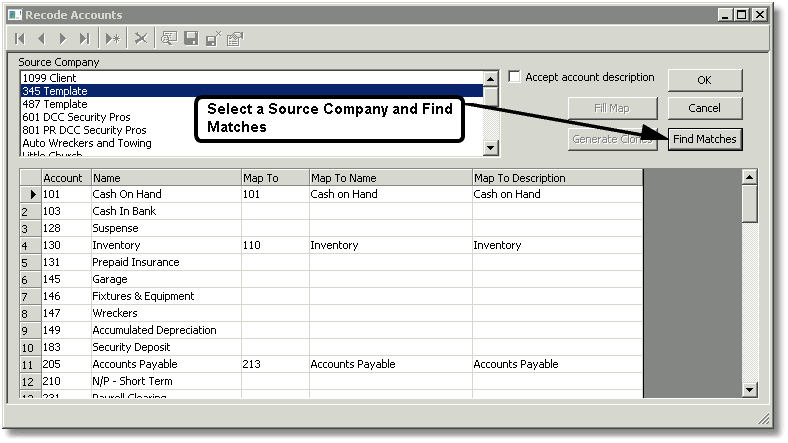The height and width of the screenshot is (443, 788).
Task: Open the find/search record toolbar icon
Action: point(169,39)
